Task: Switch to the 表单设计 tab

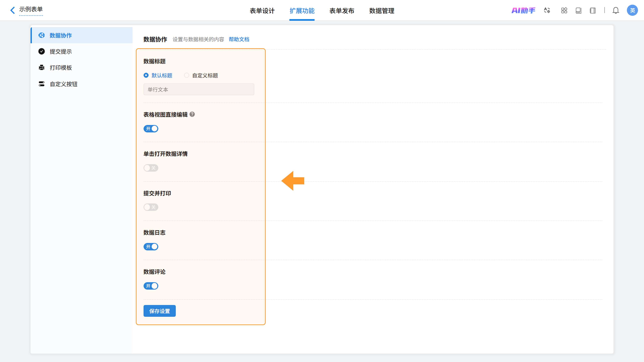Action: tap(262, 11)
